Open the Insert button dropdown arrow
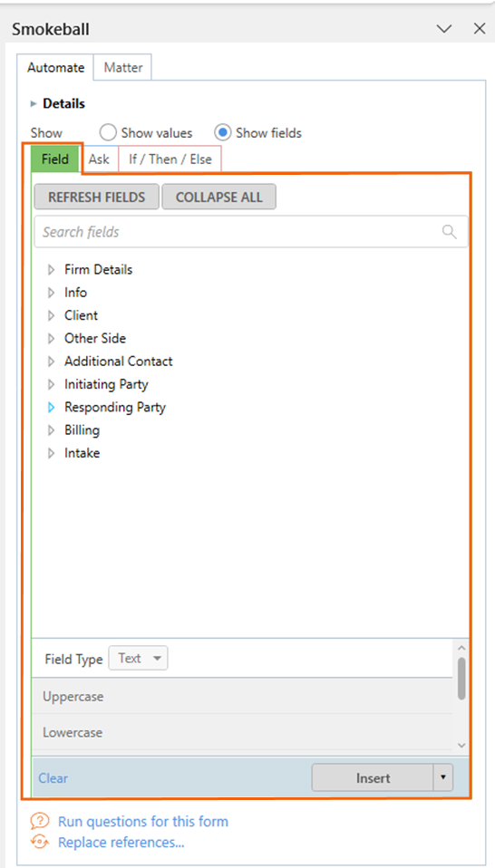This screenshot has height=868, width=495. (x=442, y=777)
